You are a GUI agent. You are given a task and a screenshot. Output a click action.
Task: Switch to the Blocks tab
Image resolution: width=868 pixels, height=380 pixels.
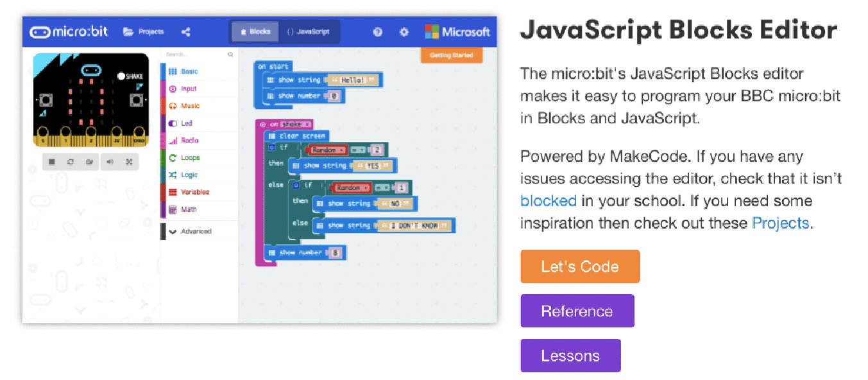(255, 31)
